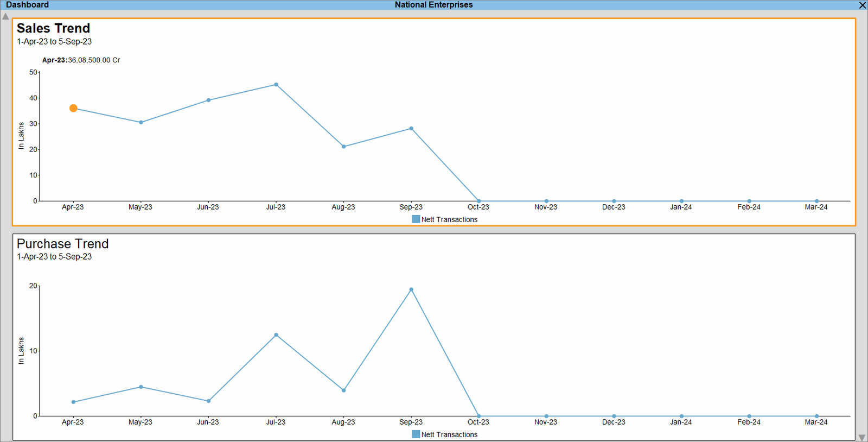
Task: Click the Nett Transactions label under Sales Trend
Action: [x=449, y=219]
